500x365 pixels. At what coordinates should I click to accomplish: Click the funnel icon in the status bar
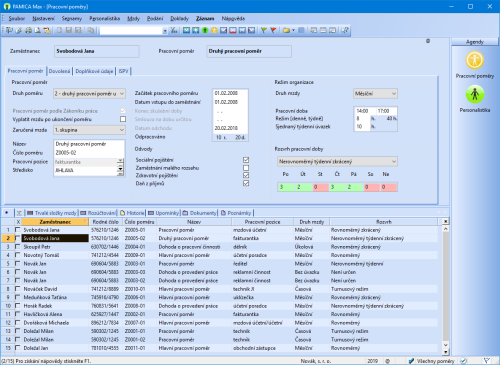tap(487, 361)
